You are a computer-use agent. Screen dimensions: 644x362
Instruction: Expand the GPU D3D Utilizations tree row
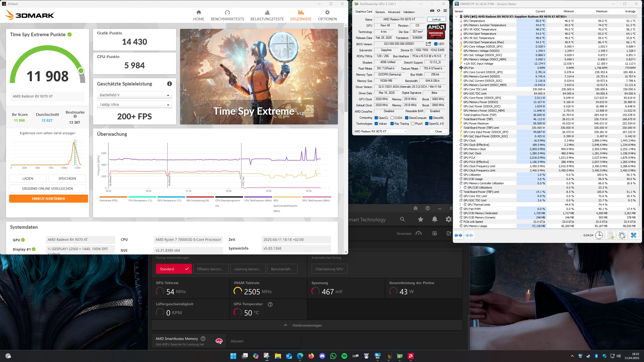click(x=461, y=188)
